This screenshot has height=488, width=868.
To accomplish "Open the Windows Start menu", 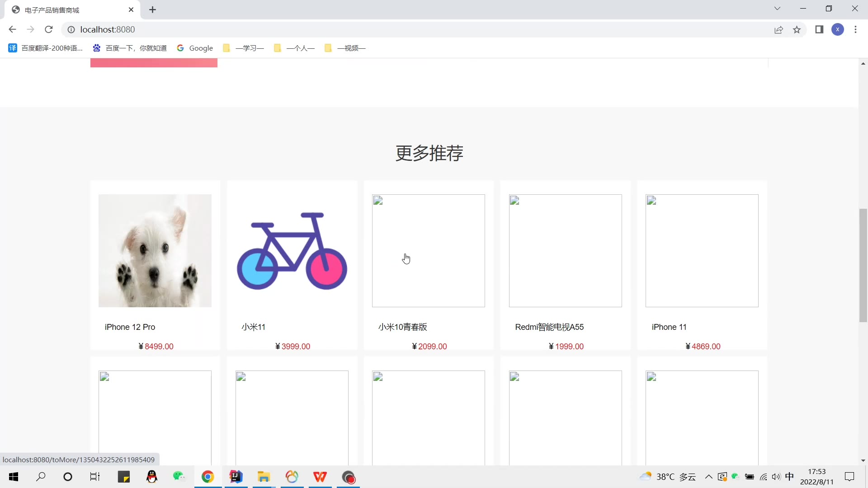I will 14,477.
